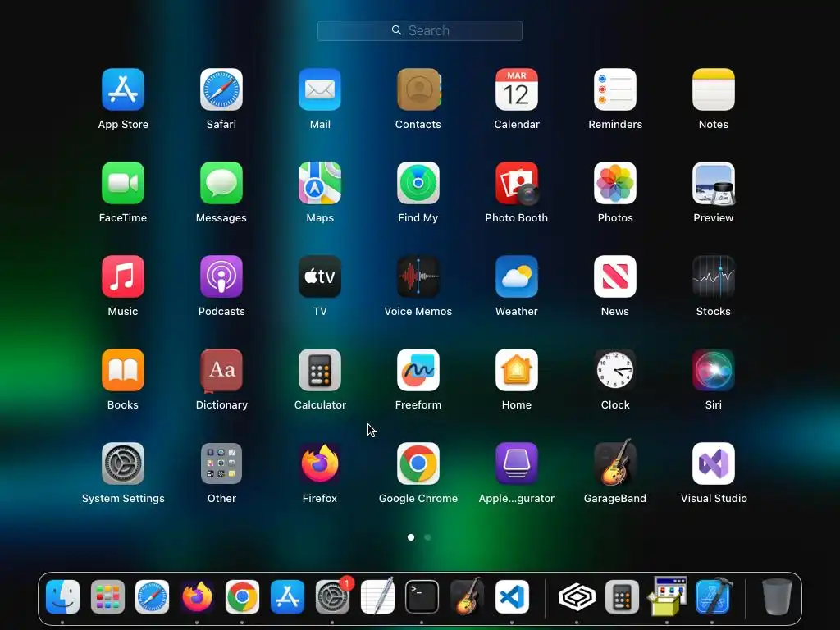Launch Photo Booth
The width and height of the screenshot is (840, 630).
click(517, 183)
